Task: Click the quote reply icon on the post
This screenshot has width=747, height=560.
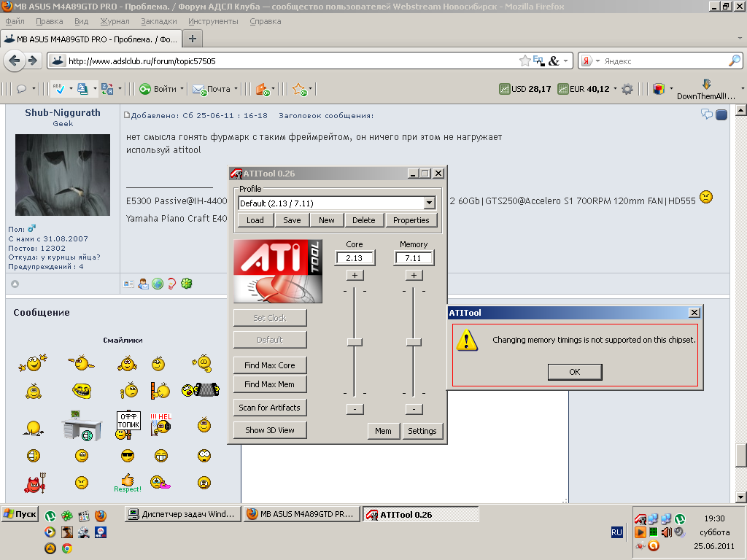Action: point(706,114)
